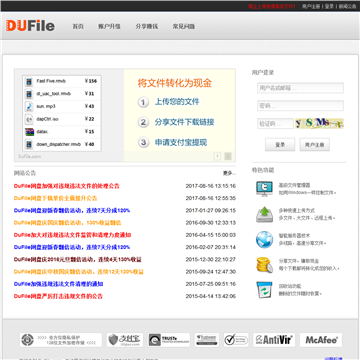Click the Alipay 支付宝 badge

coord(125,340)
